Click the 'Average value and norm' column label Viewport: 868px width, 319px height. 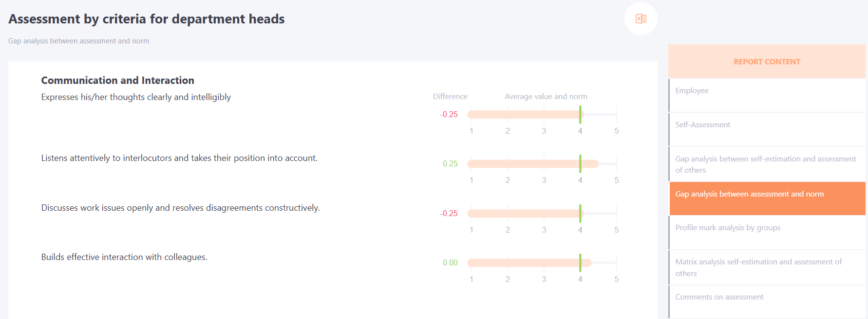click(x=546, y=97)
